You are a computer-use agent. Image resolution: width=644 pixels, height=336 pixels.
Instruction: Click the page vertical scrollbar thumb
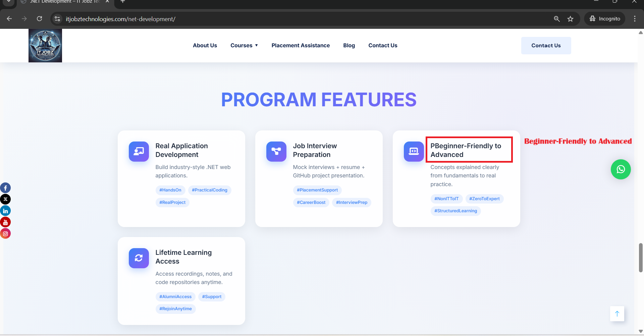pyautogui.click(x=641, y=258)
